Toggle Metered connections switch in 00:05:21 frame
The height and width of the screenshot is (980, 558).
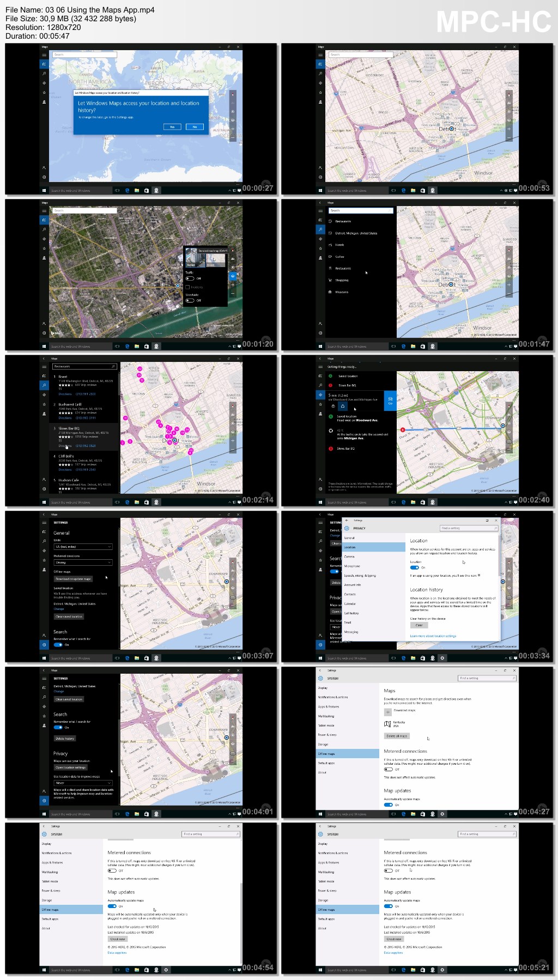(389, 871)
